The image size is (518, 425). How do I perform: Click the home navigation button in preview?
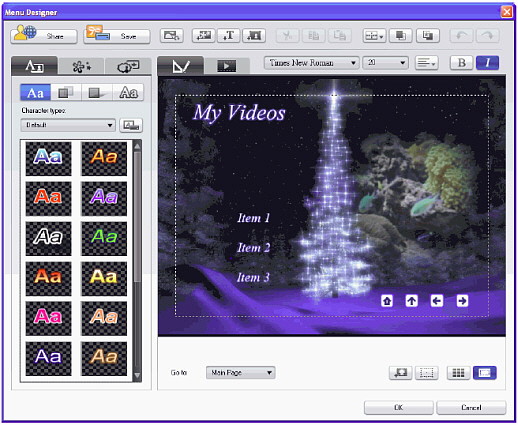coord(387,301)
